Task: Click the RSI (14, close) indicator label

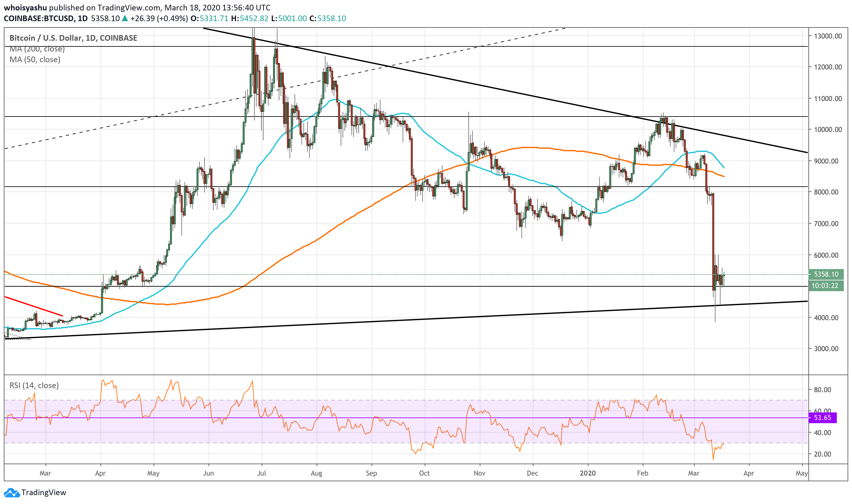Action: click(x=34, y=386)
